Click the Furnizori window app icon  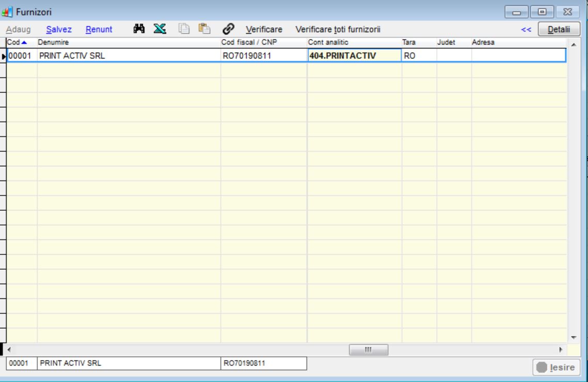click(7, 12)
